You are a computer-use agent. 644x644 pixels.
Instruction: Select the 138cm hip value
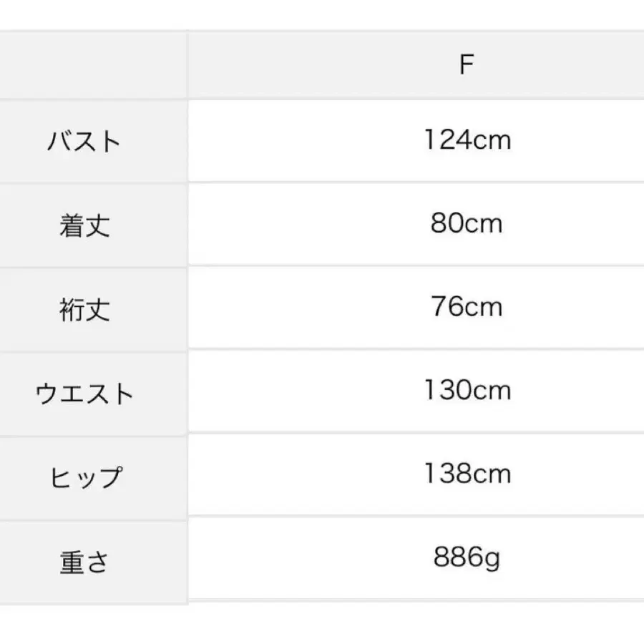point(467,474)
